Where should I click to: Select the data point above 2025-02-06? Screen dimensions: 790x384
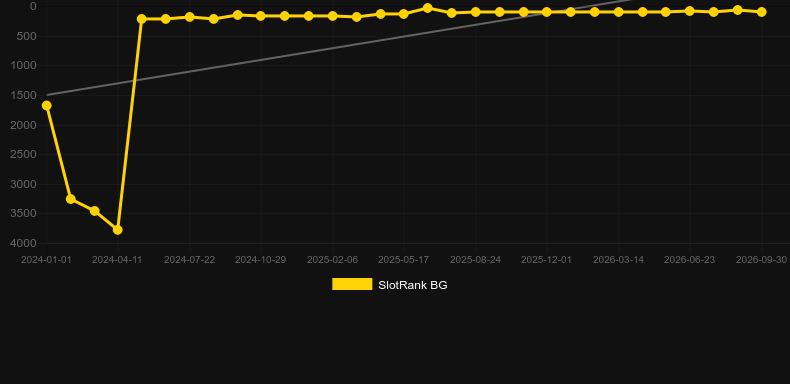(x=333, y=16)
